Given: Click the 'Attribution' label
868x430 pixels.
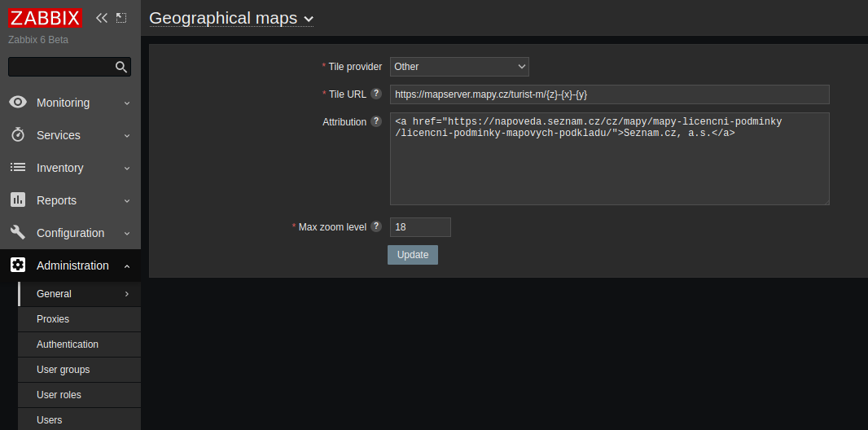Looking at the screenshot, I should (344, 121).
